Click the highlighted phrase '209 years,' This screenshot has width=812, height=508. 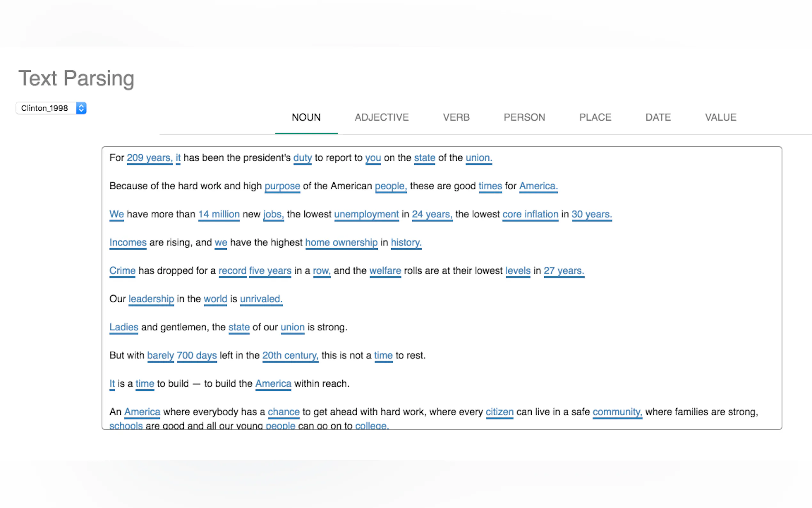click(x=149, y=158)
